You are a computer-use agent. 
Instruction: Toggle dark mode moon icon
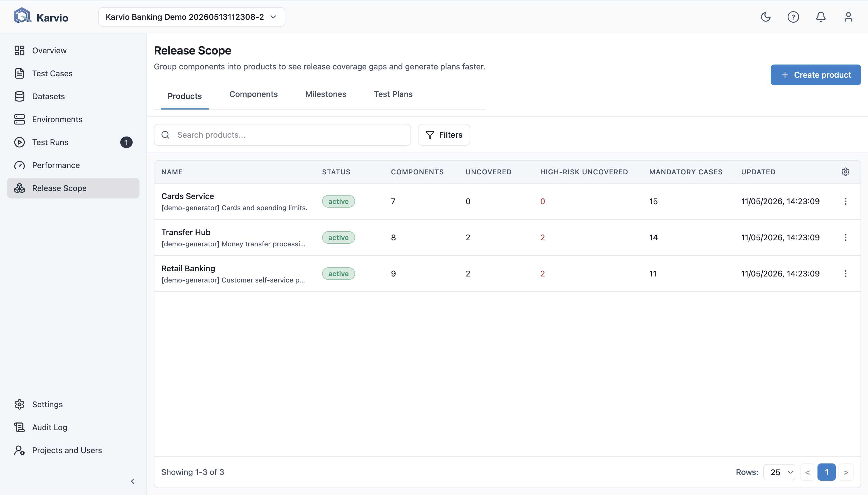point(766,17)
